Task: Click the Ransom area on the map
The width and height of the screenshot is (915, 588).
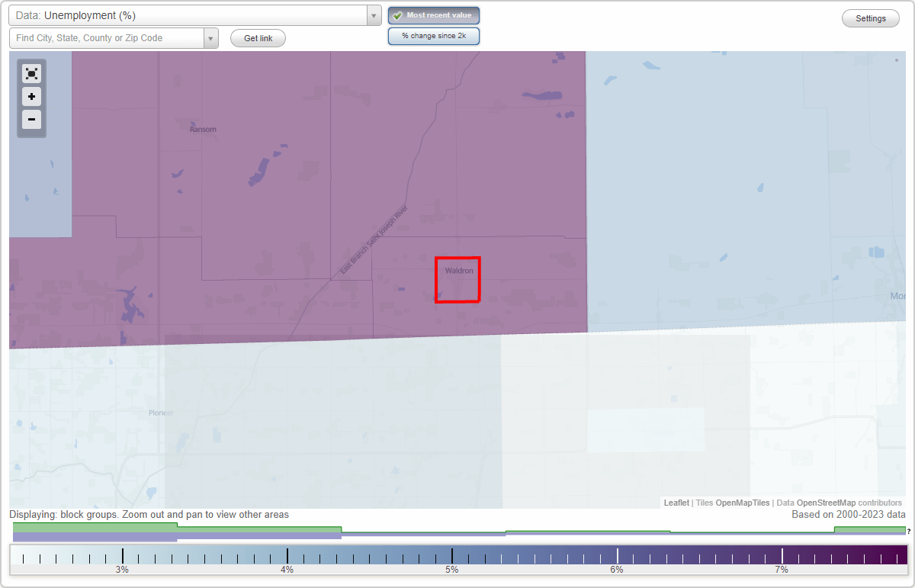Action: (202, 128)
